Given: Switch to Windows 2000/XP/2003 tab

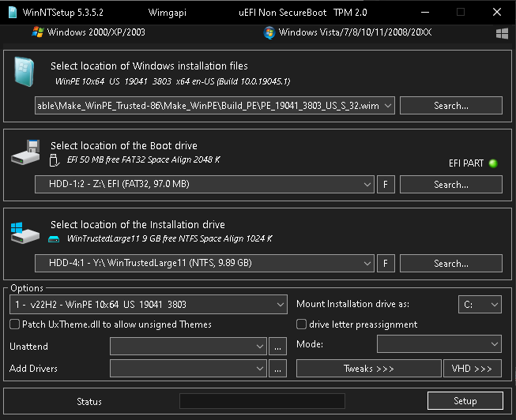Looking at the screenshot, I should click(x=89, y=32).
